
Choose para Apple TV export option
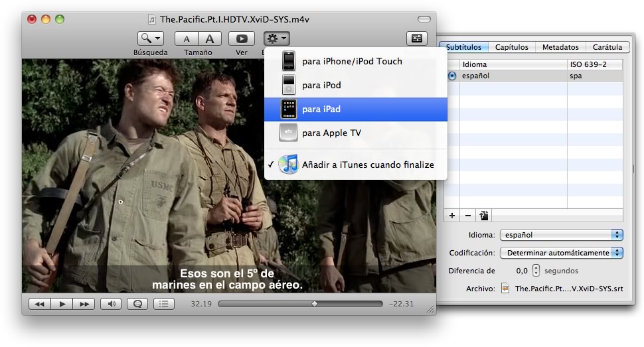356,133
